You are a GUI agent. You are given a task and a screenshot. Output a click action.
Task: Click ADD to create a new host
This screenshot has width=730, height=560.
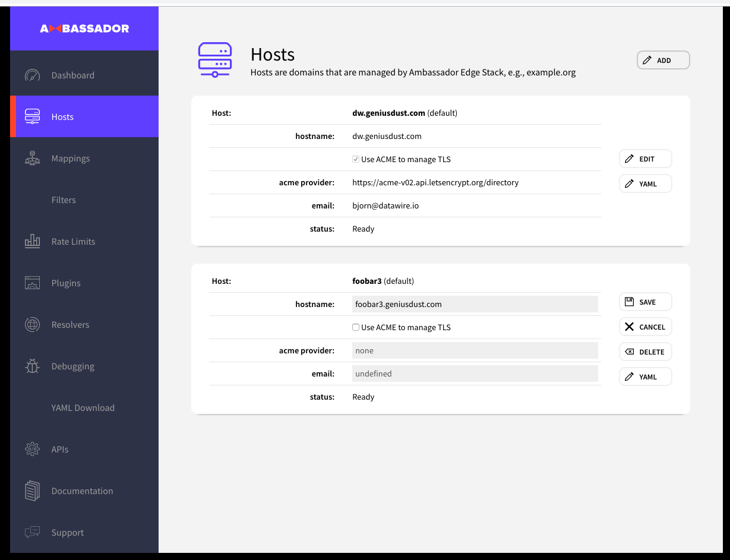coord(662,59)
